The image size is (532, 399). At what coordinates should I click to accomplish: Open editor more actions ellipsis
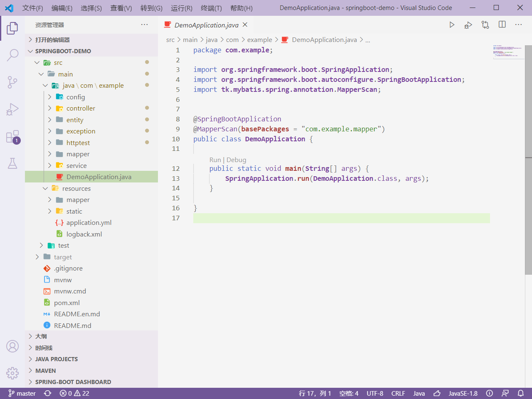click(x=518, y=25)
